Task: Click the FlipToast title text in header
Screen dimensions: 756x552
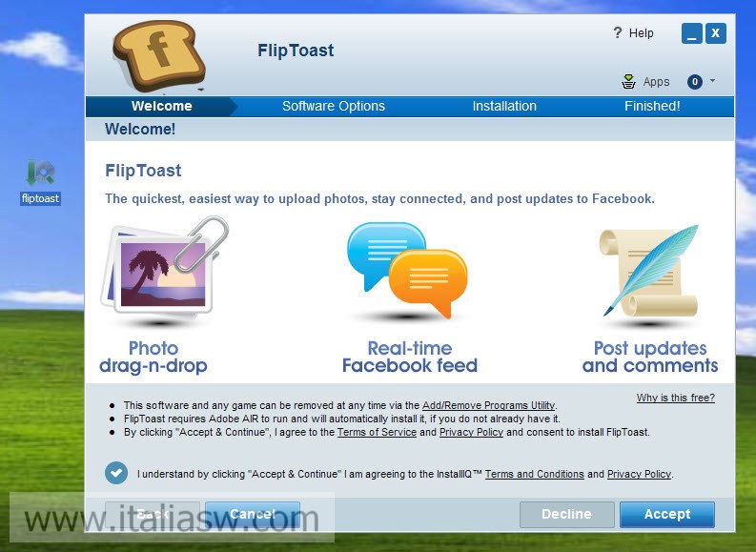Action: [x=296, y=51]
